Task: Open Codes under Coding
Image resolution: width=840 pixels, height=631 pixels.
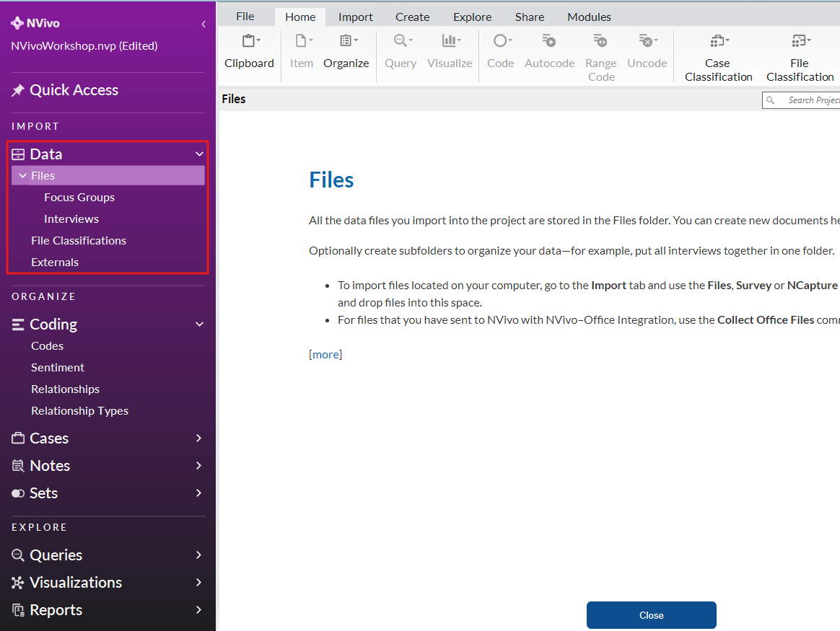Action: click(x=47, y=345)
